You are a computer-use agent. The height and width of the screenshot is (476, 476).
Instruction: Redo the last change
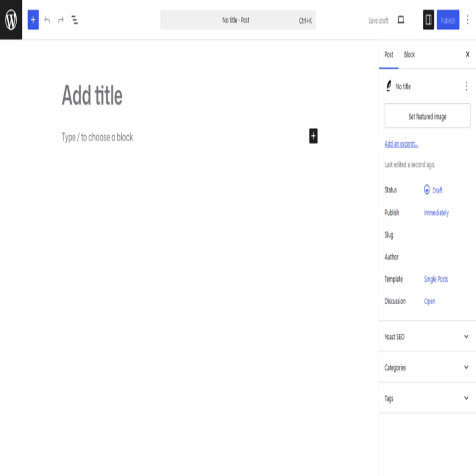click(x=61, y=20)
